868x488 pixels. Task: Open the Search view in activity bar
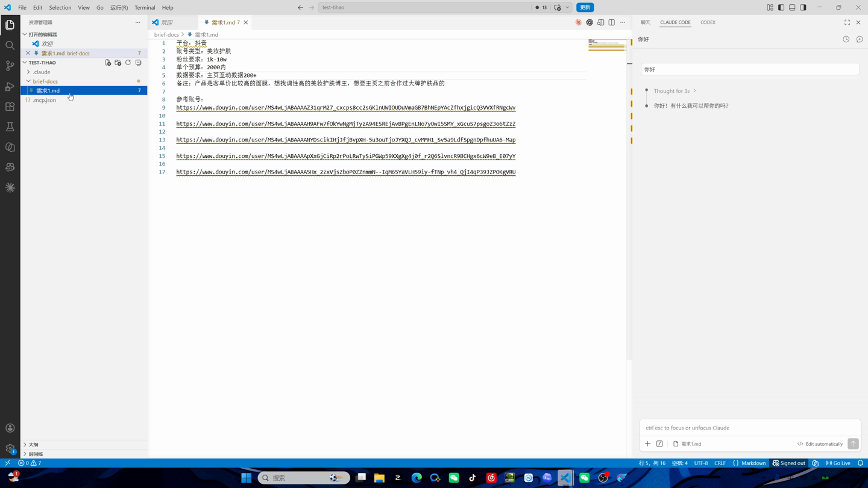point(10,45)
